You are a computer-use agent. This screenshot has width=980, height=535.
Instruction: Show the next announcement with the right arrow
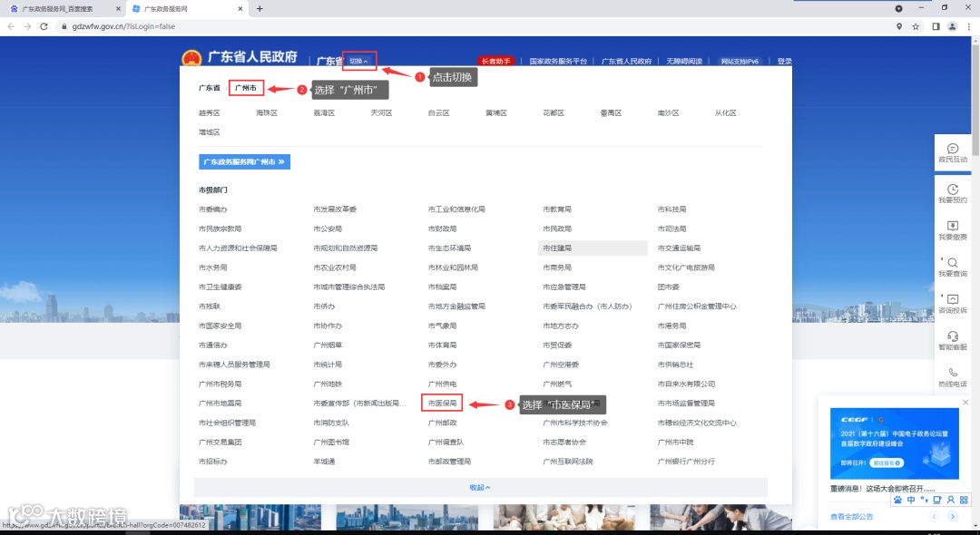tap(953, 516)
